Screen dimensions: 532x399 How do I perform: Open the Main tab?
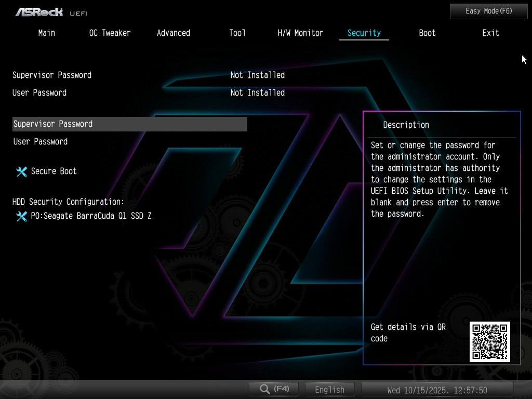(x=47, y=33)
